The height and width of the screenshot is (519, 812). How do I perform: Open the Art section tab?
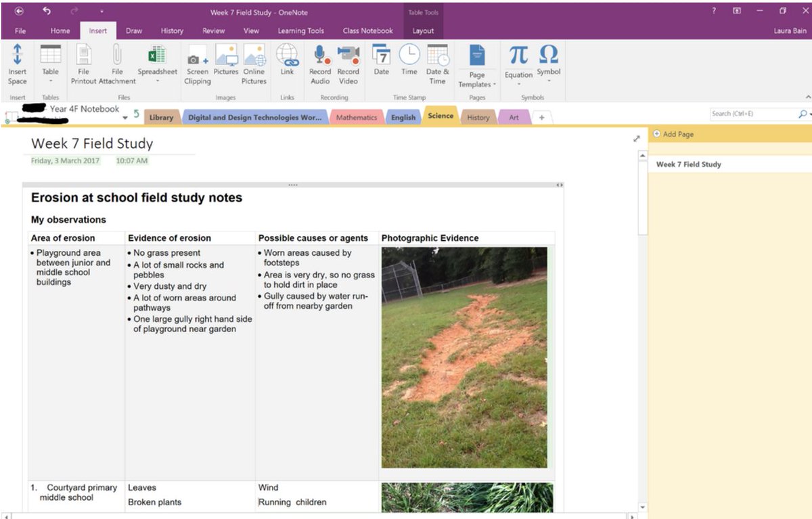514,117
